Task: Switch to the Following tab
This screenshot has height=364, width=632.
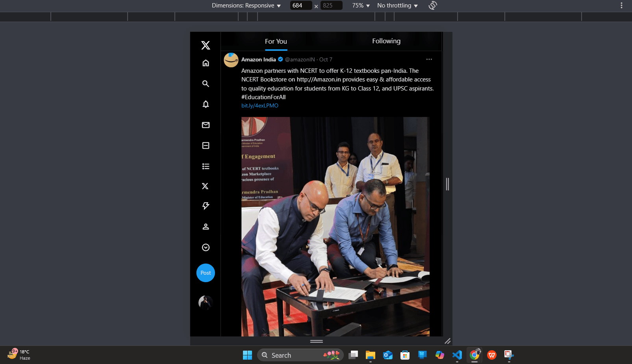Action: coord(386,41)
